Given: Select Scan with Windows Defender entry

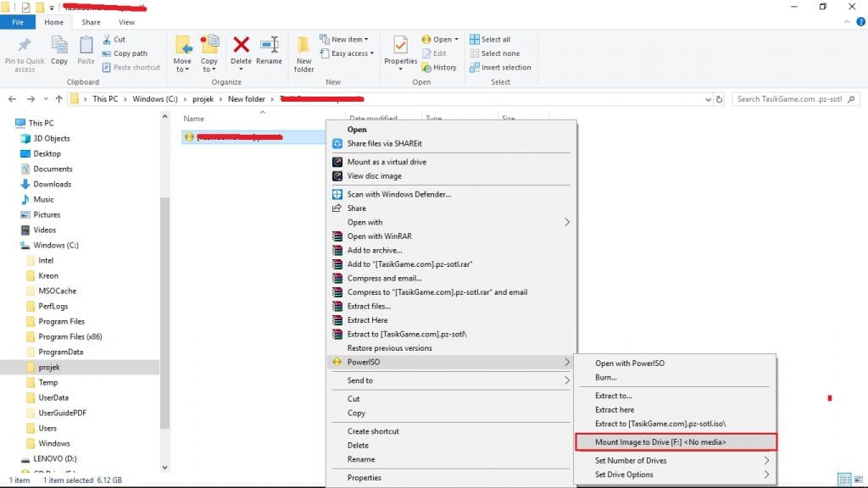Looking at the screenshot, I should (x=398, y=194).
